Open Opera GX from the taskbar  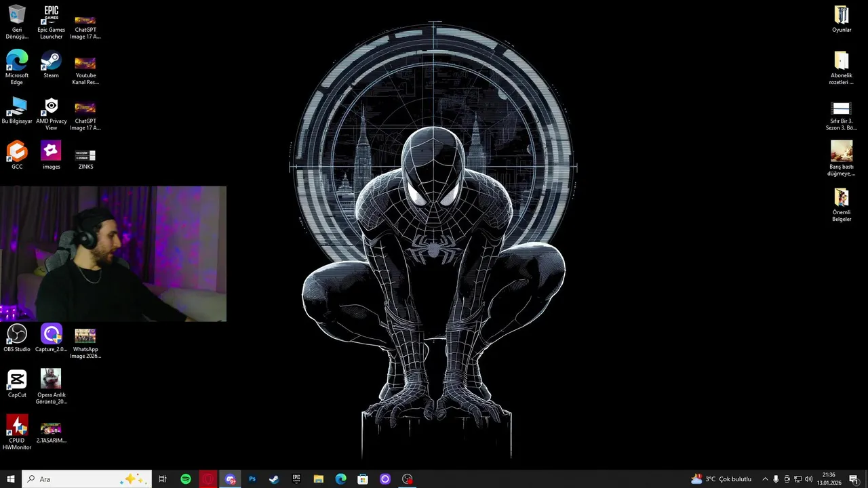[x=208, y=479]
